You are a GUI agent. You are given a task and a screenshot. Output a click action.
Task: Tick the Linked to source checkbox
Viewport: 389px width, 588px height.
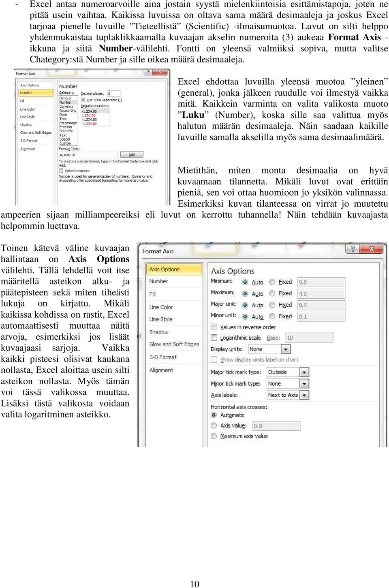[x=61, y=171]
